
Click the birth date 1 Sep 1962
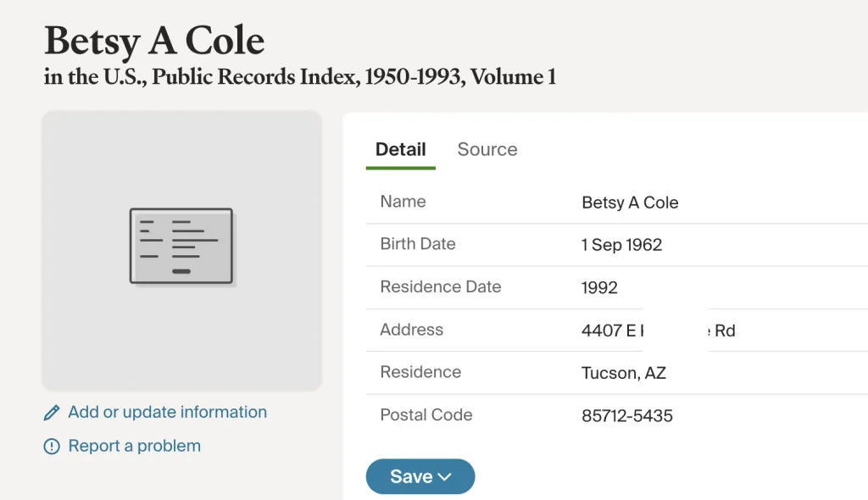tap(621, 245)
